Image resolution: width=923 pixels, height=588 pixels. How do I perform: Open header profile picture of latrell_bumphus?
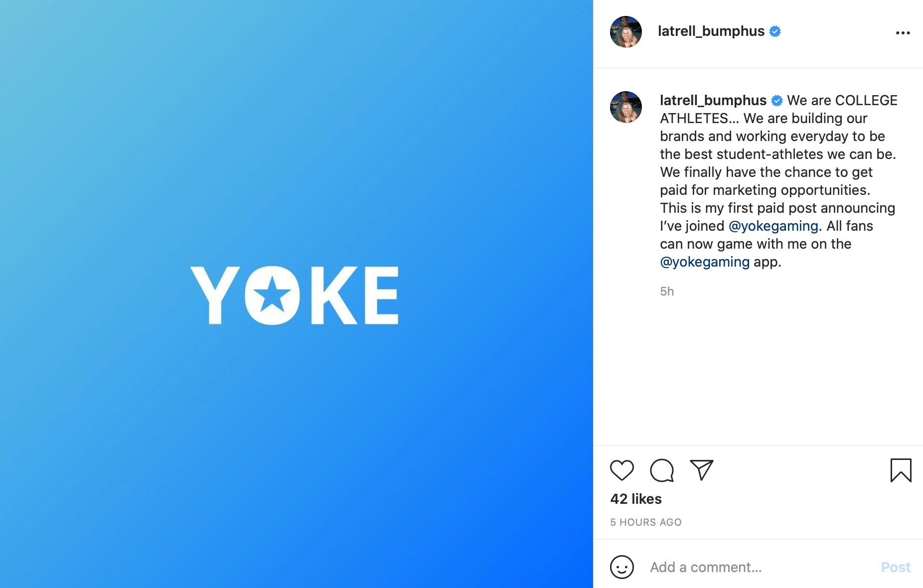click(x=625, y=32)
